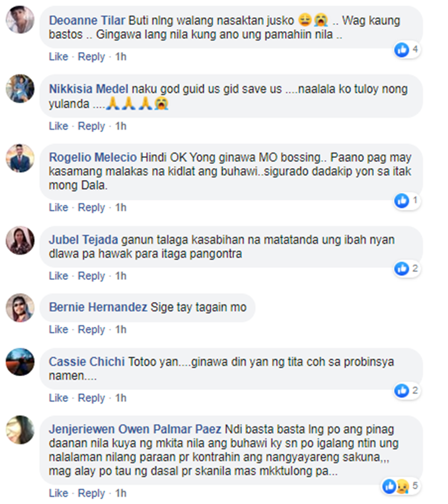Open Deoanne Tilar's profile picture
448x504 pixels.
tap(20, 20)
